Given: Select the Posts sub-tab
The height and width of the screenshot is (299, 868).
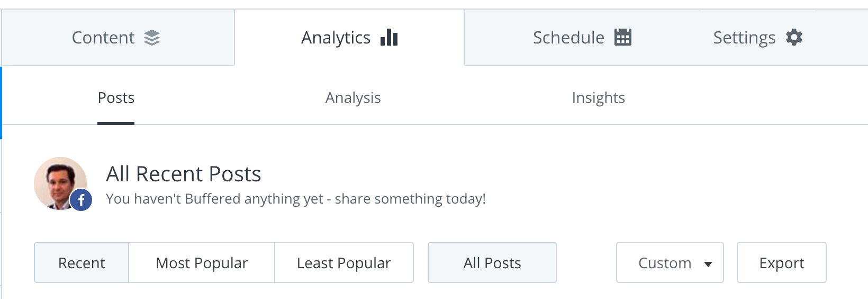Looking at the screenshot, I should tap(116, 98).
